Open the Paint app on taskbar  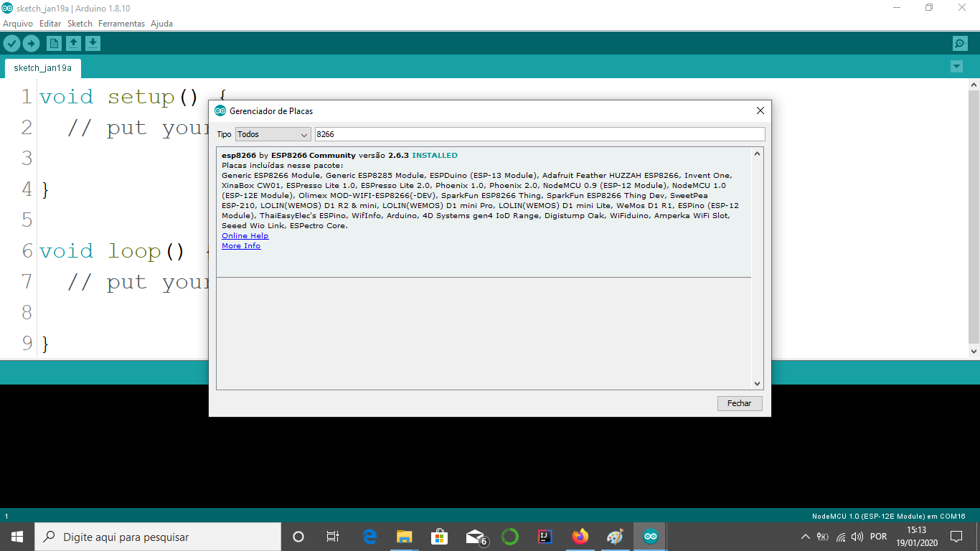615,537
